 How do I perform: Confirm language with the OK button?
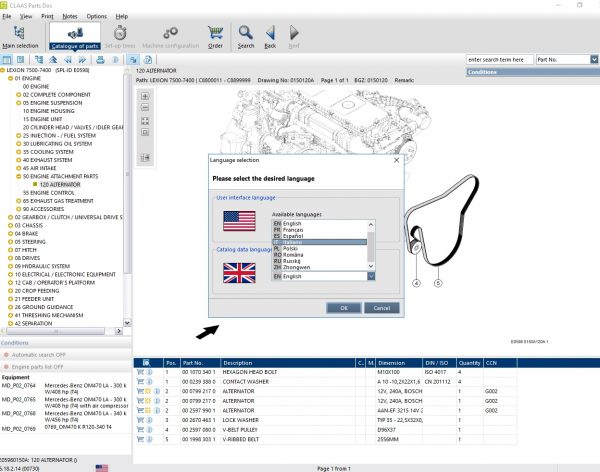point(343,307)
